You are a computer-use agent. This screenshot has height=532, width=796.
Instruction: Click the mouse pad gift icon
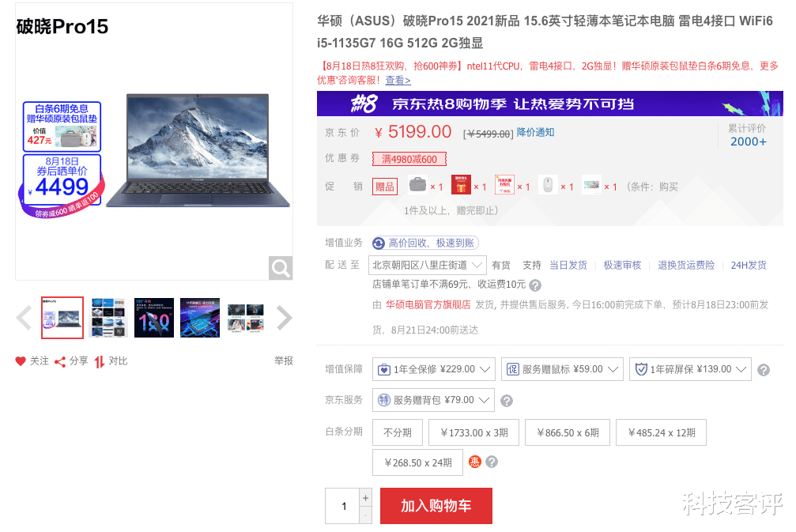pyautogui.click(x=591, y=185)
